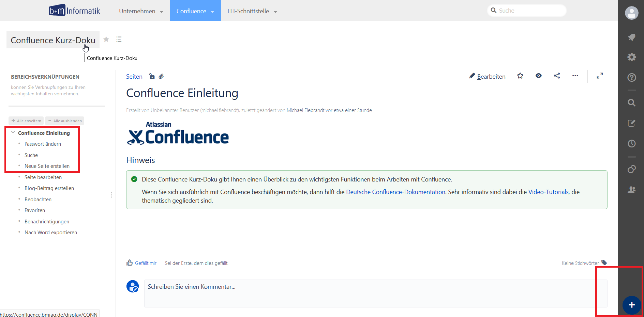
Task: Click the blue plus create button
Action: pos(631,305)
